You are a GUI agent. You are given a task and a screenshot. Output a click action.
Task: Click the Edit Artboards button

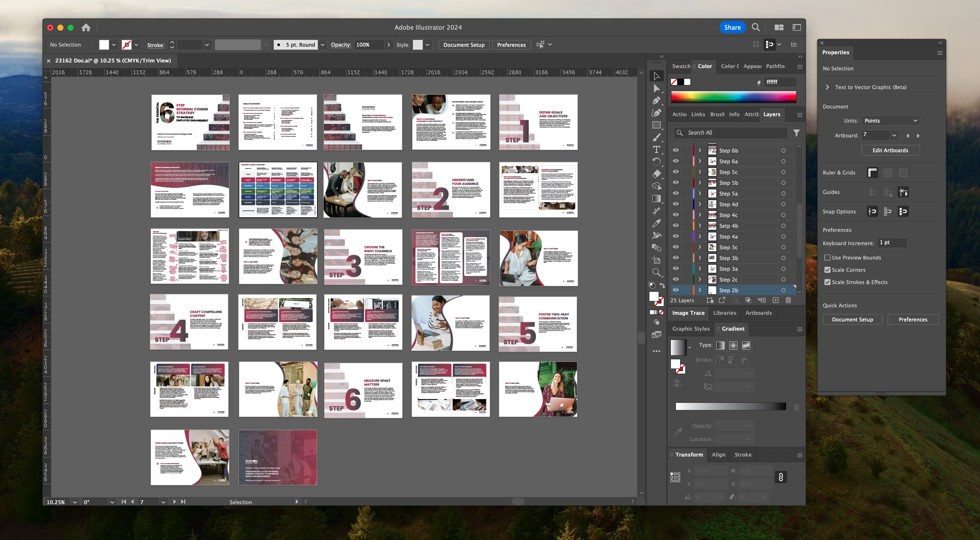890,150
